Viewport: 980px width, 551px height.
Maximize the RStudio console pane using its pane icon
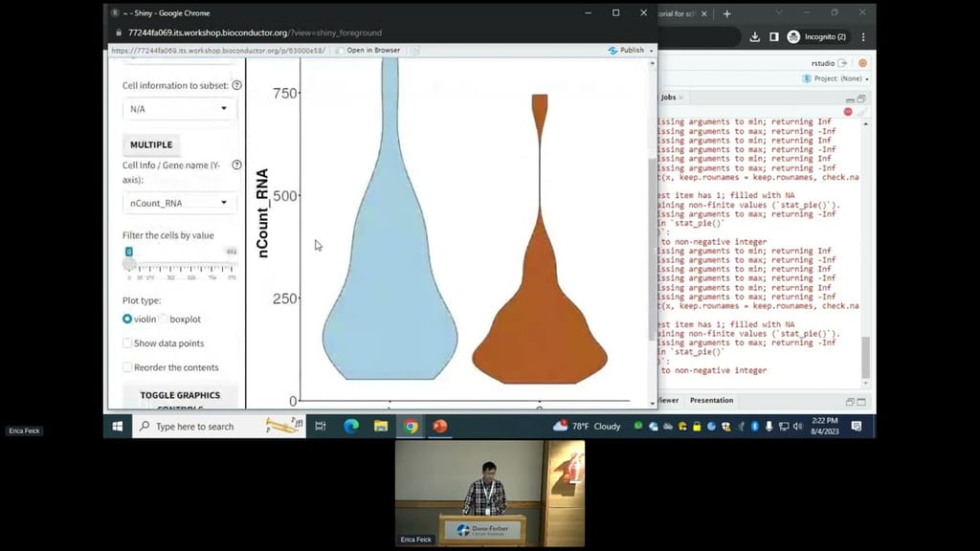[861, 99]
